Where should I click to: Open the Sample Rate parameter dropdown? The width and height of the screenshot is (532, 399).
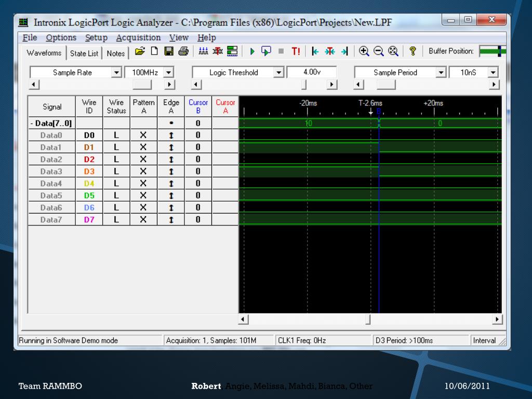(x=117, y=73)
